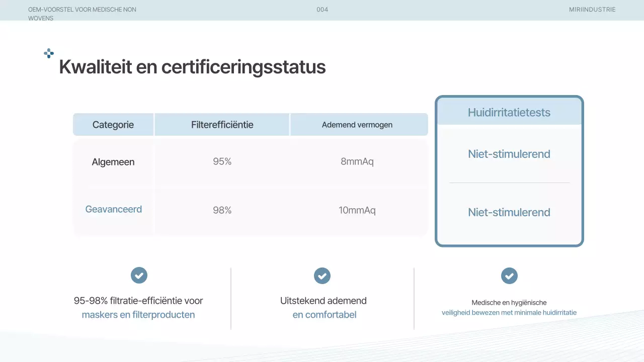Click the 10mmAq breathability value

[357, 210]
